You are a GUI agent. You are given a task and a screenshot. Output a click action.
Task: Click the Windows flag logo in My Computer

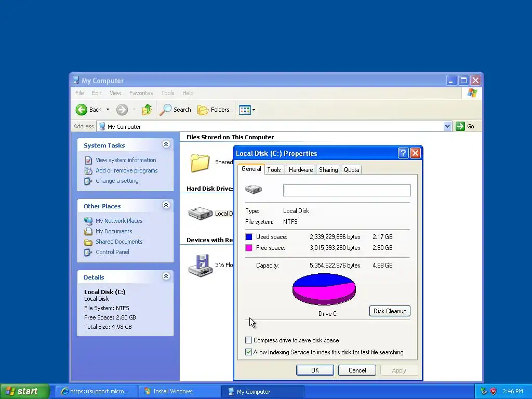[472, 93]
